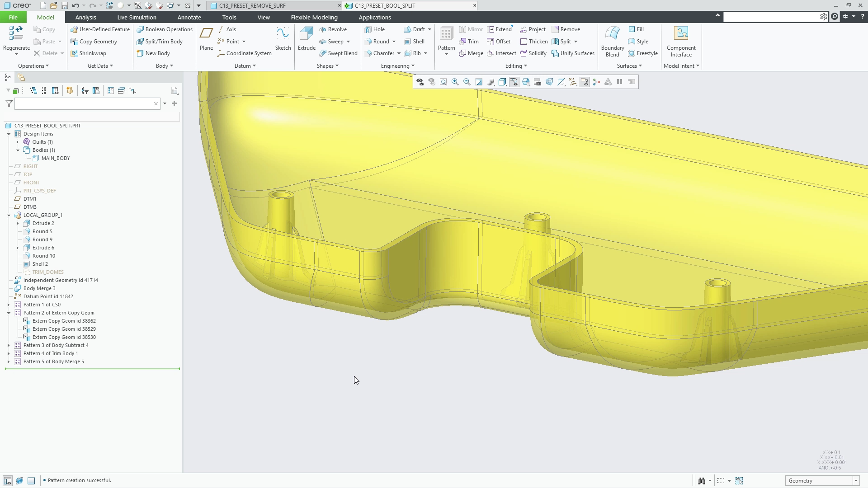Toggle Annotation Display in graphics toolbar
This screenshot has width=868, height=488.
pos(585,82)
